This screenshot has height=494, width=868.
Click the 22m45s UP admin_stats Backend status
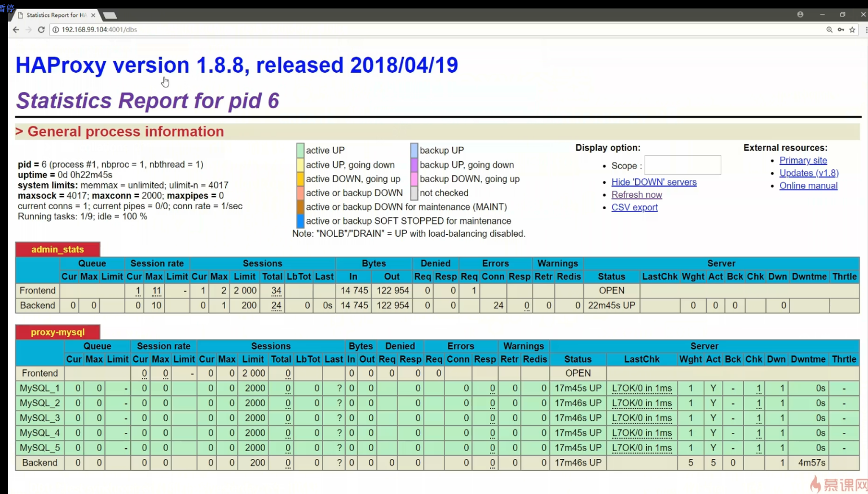pyautogui.click(x=611, y=305)
